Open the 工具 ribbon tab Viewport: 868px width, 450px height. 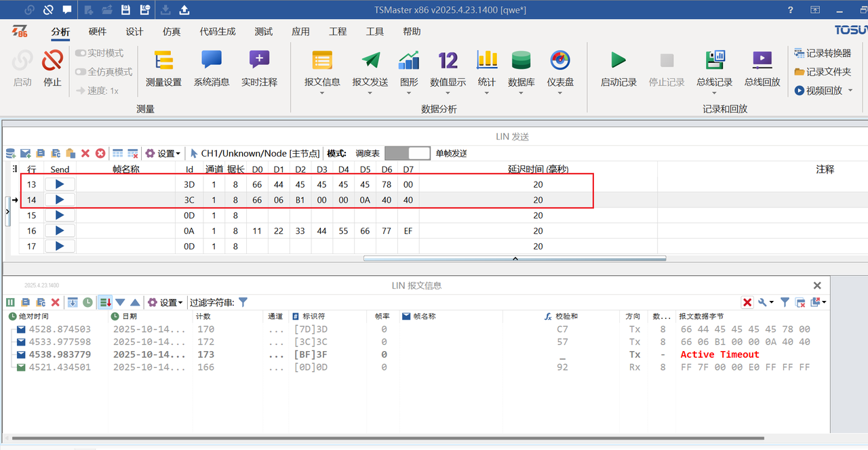[374, 31]
